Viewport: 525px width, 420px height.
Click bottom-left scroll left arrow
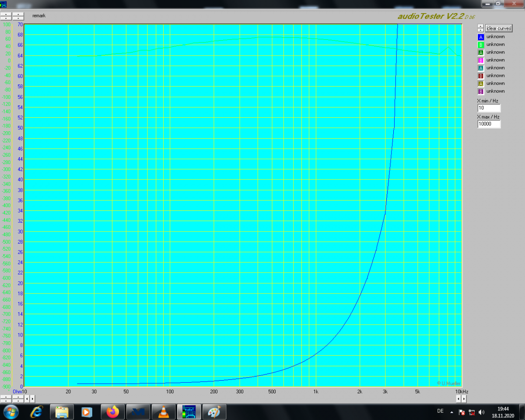(x=27, y=399)
